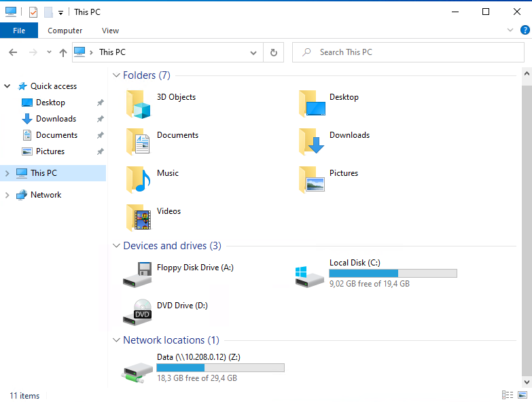Click the pin icon next to Desktop
Viewport: 532px width, 402px height.
click(x=101, y=103)
